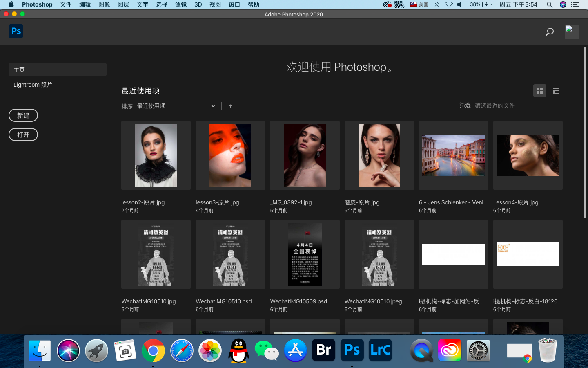Open the Jens Schlenker Venice photo thumbnail
The width and height of the screenshot is (588, 368).
(x=454, y=155)
